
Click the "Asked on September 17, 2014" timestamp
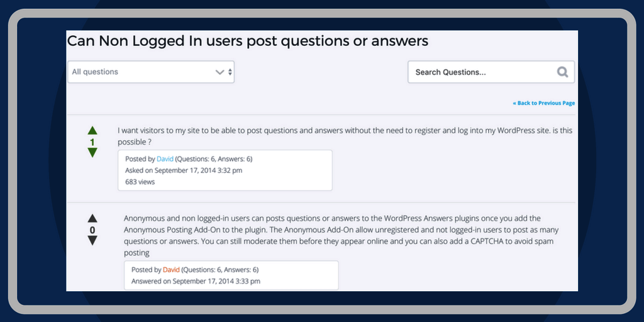tap(184, 170)
